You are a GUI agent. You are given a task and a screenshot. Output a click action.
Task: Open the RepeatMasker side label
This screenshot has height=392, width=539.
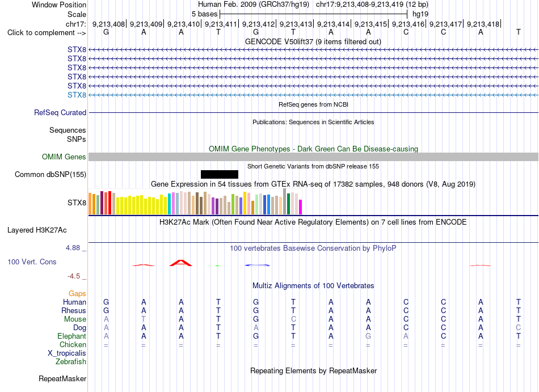(x=62, y=378)
